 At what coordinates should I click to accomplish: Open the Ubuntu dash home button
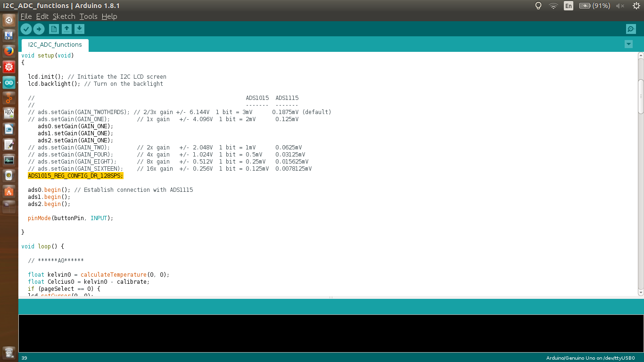[x=8, y=20]
